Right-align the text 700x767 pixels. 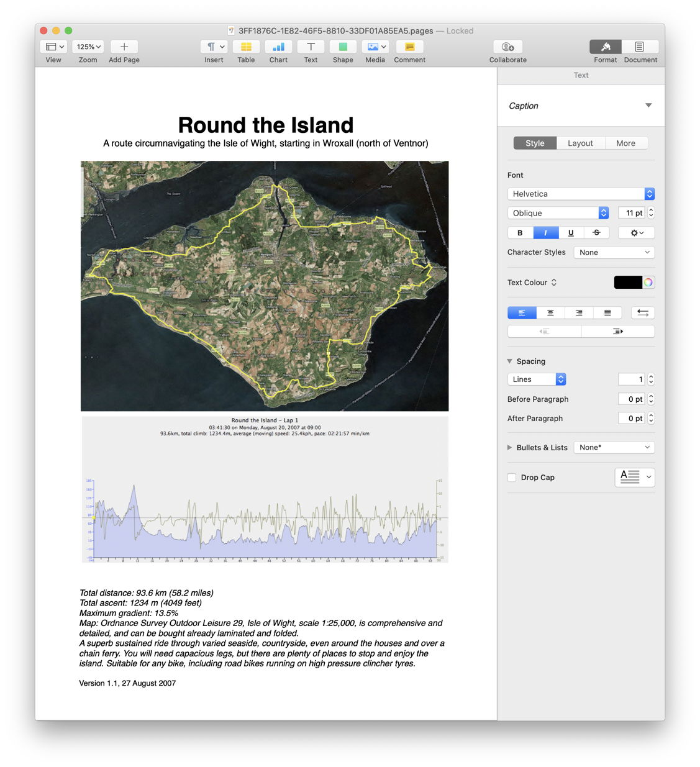click(579, 313)
